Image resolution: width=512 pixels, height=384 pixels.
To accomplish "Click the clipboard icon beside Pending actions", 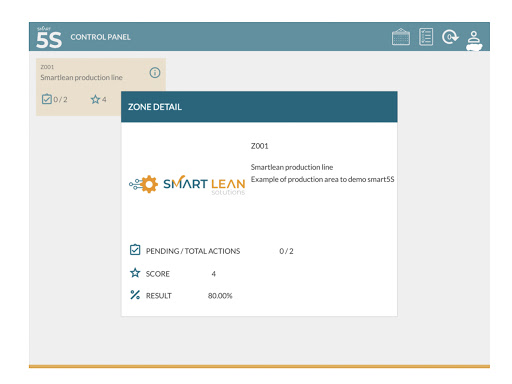I will (x=135, y=250).
